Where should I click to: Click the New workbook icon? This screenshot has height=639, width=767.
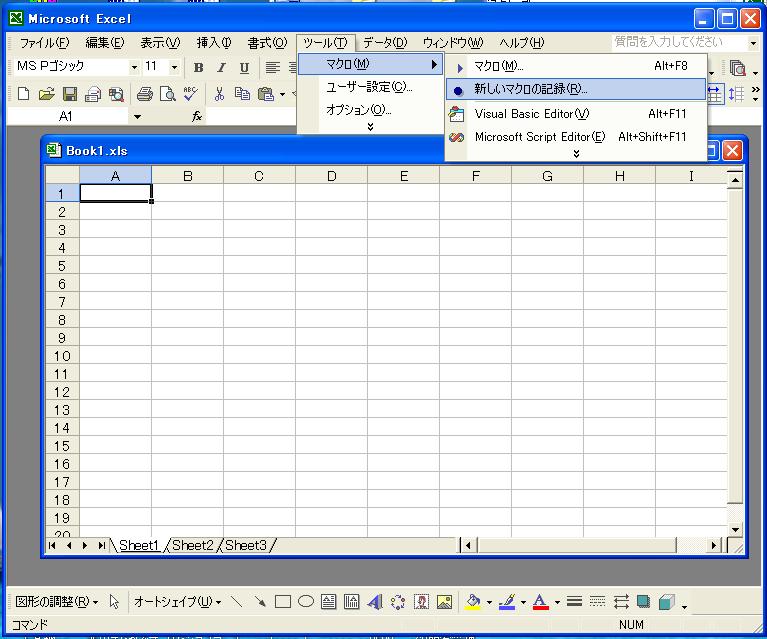[23, 93]
